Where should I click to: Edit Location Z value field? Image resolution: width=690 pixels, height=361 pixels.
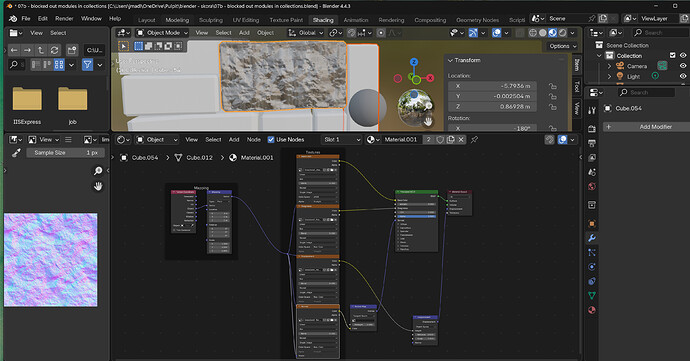pyautogui.click(x=492, y=107)
